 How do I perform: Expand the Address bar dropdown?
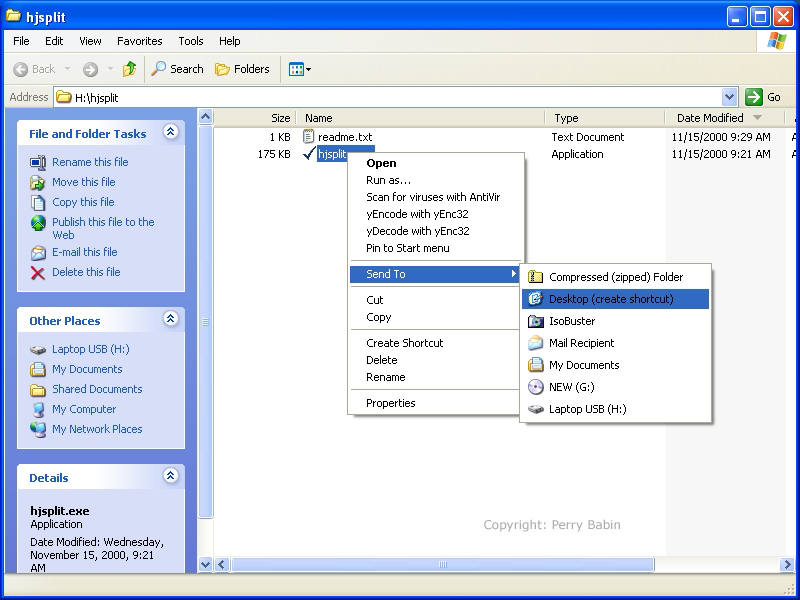[x=730, y=97]
